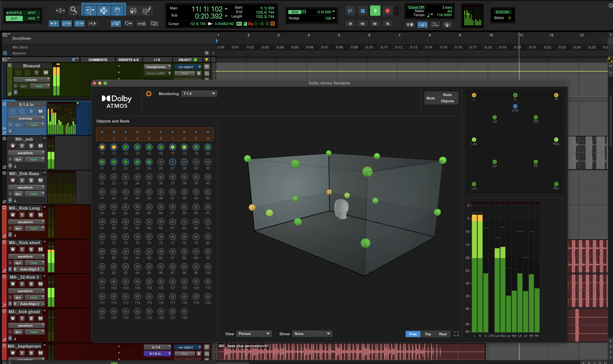613x364 pixels.
Task: Mute the Binaural track
Action: click(46, 73)
